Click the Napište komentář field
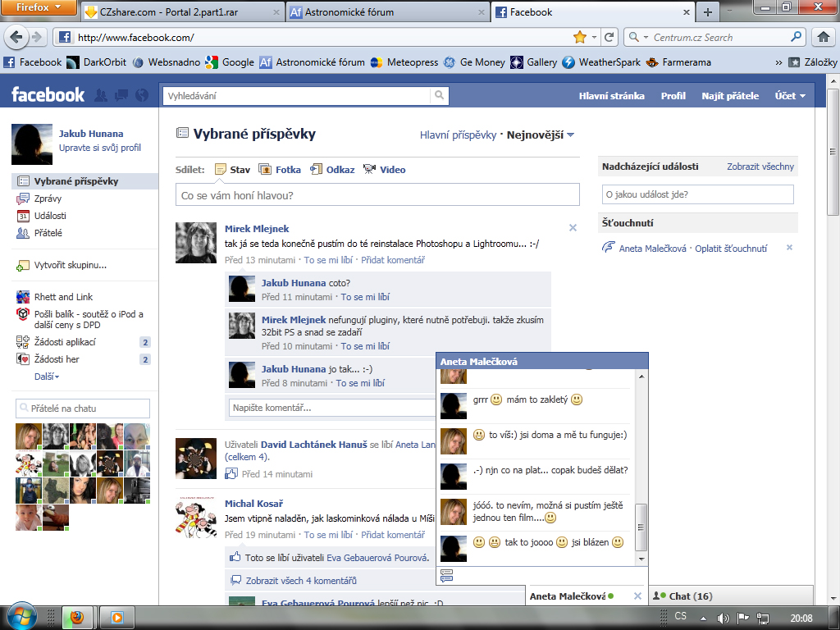 332,408
